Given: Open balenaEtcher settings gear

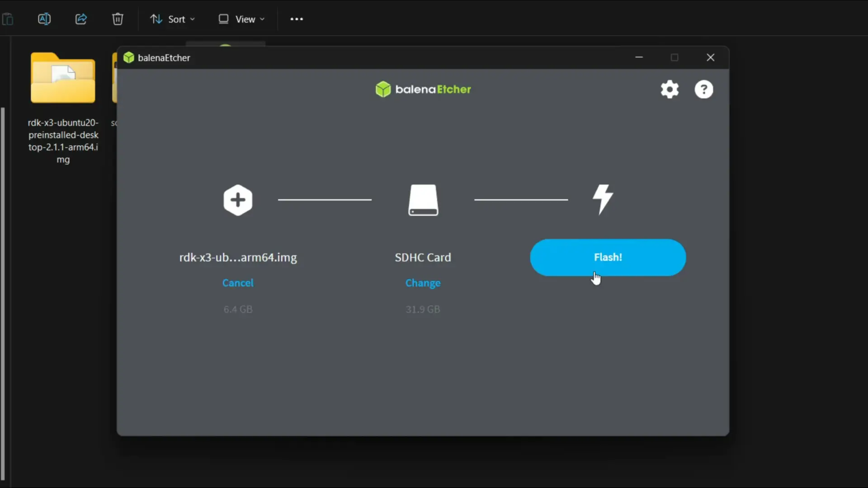Looking at the screenshot, I should [670, 89].
